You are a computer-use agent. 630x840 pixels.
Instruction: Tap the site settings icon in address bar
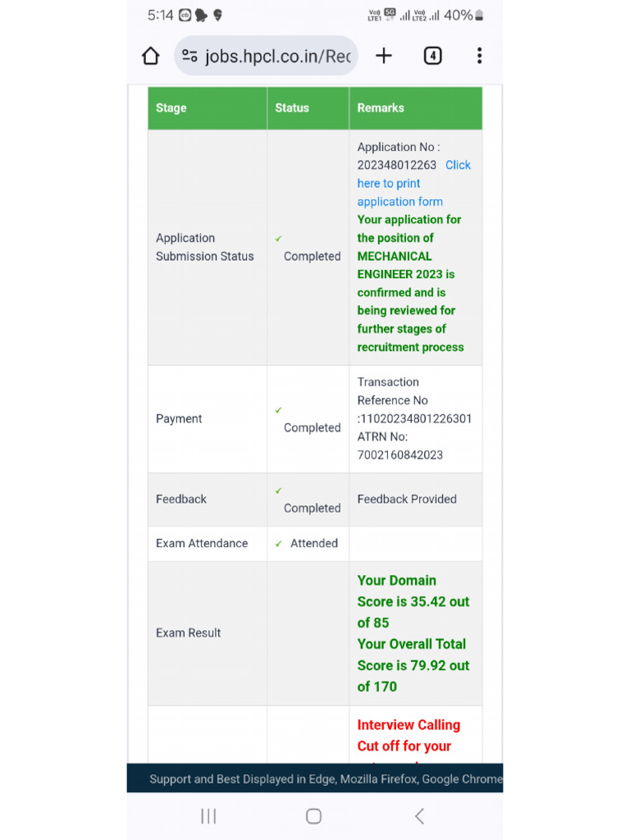tap(189, 56)
